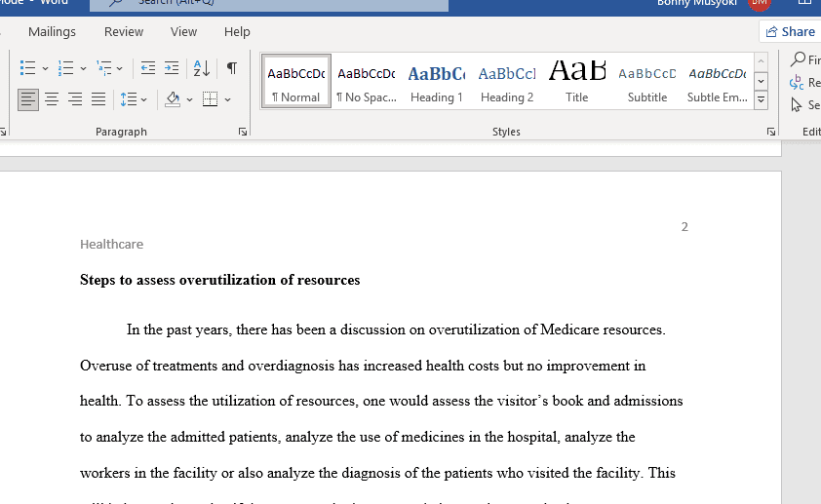This screenshot has height=504, width=821.
Task: Apply the Subtitle style
Action: (647, 82)
